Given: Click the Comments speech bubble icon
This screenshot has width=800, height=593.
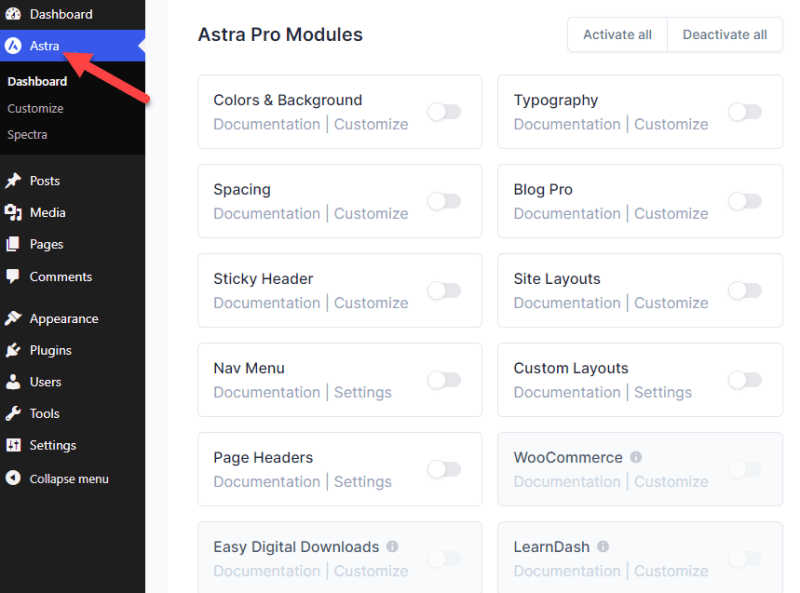Looking at the screenshot, I should [13, 277].
